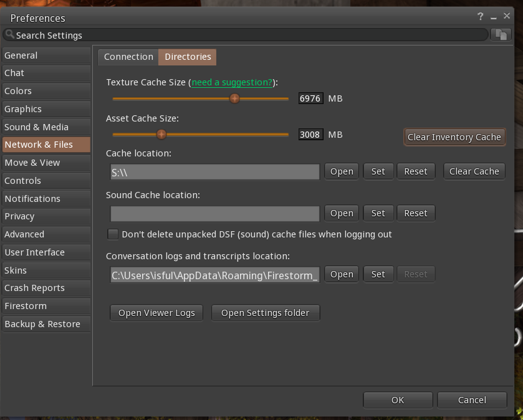The height and width of the screenshot is (420, 523).
Task: Minimize the Preferences window
Action: tap(494, 17)
